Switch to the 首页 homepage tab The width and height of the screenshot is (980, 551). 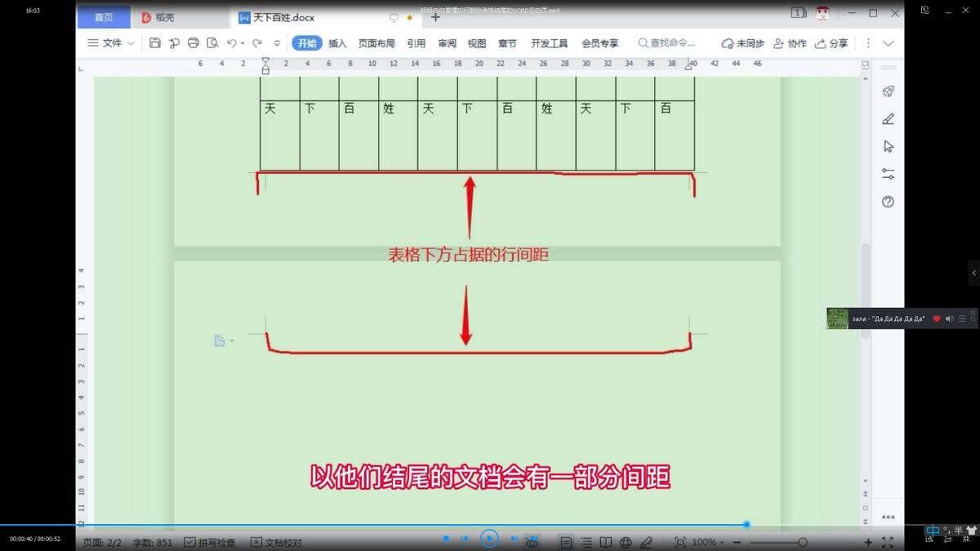tap(103, 16)
